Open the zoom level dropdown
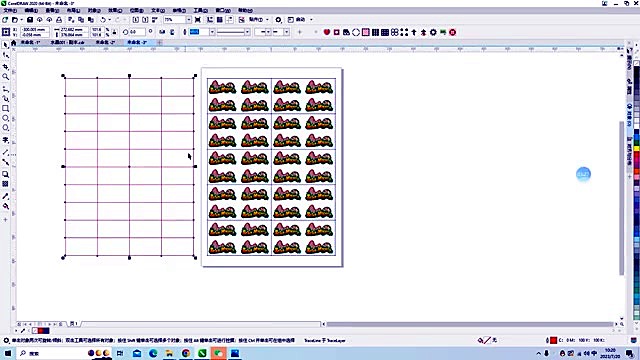This screenshot has width=640, height=360. tap(189, 20)
